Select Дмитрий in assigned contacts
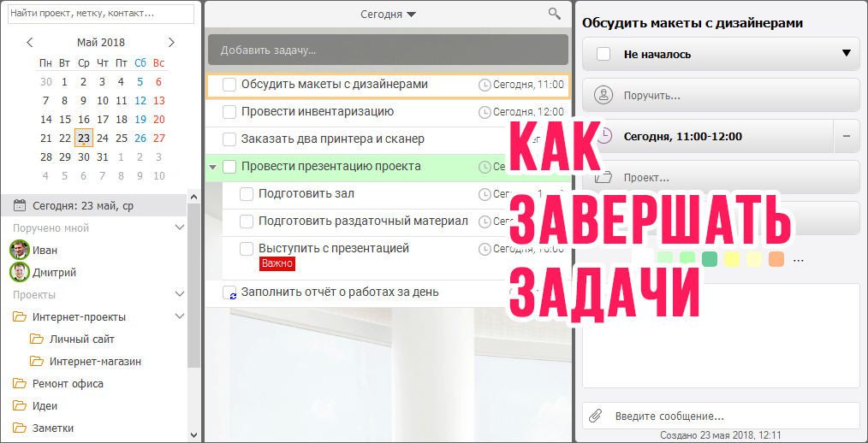 pyautogui.click(x=54, y=272)
